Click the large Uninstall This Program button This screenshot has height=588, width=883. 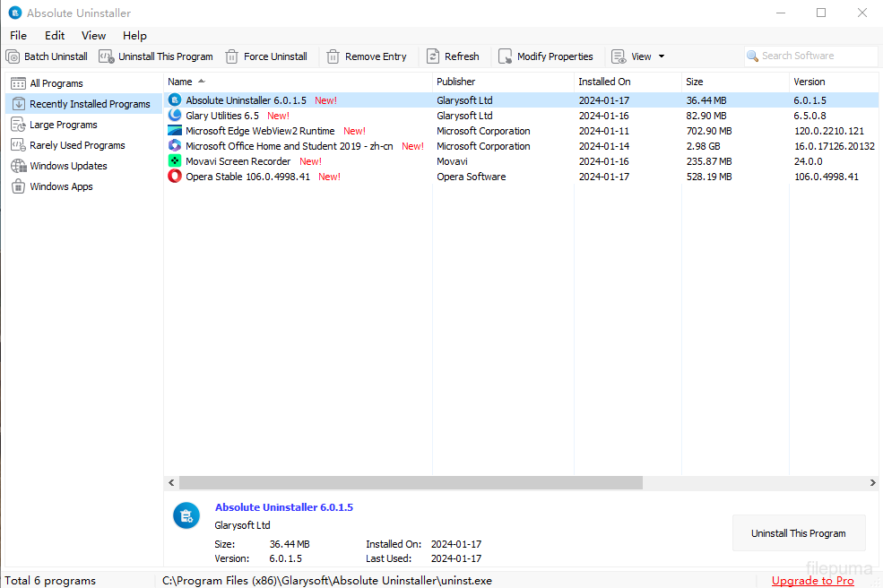pos(799,533)
